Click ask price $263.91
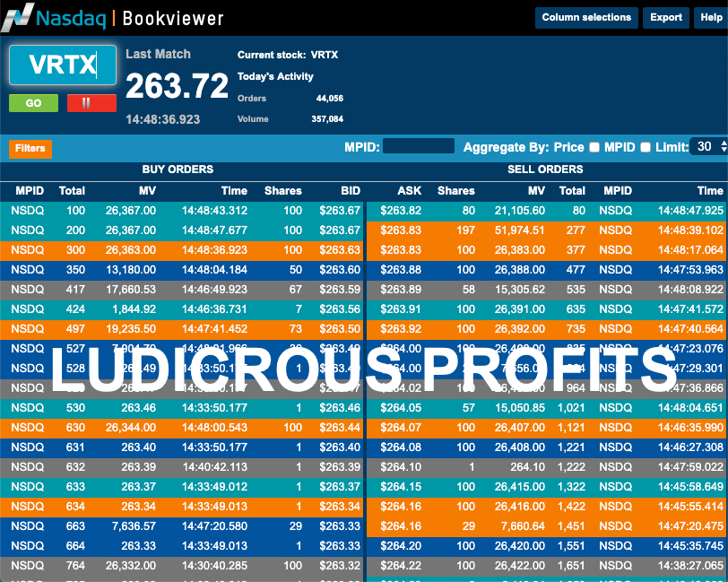Image resolution: width=728 pixels, height=582 pixels. coord(401,309)
